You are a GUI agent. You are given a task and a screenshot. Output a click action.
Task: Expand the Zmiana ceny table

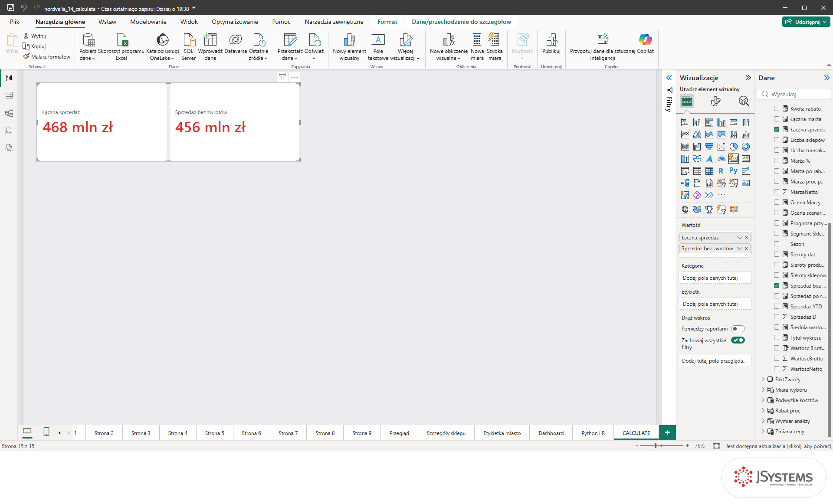click(763, 432)
